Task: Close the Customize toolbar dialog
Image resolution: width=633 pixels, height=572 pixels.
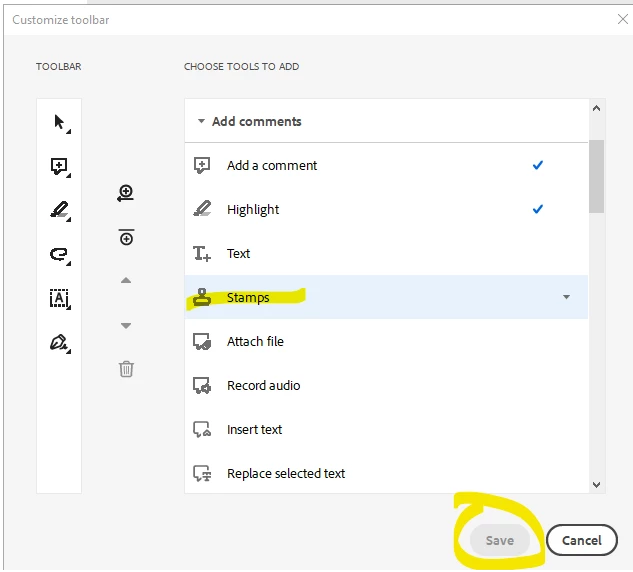Action: [x=623, y=19]
